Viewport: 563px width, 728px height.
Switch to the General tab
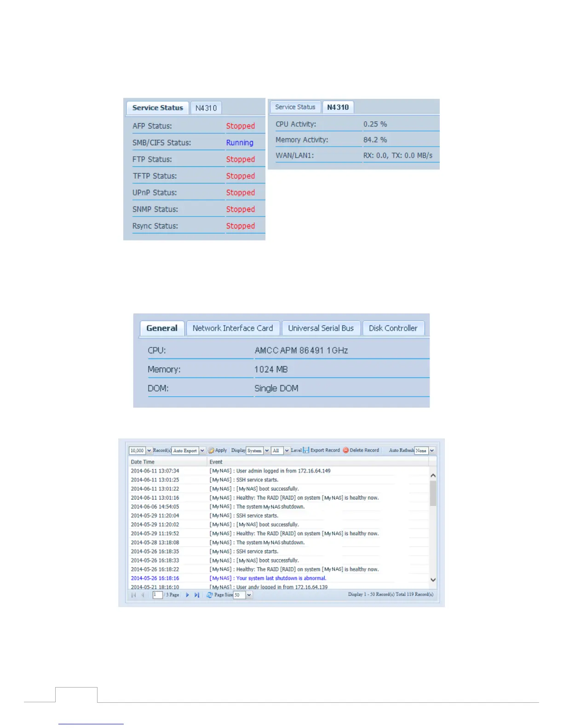(x=162, y=328)
